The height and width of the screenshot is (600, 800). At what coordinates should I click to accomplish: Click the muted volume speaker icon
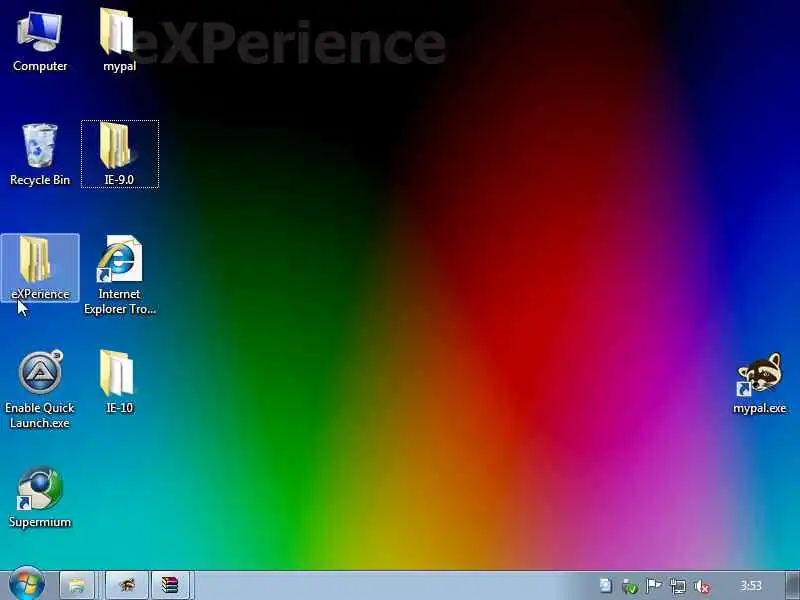[702, 586]
